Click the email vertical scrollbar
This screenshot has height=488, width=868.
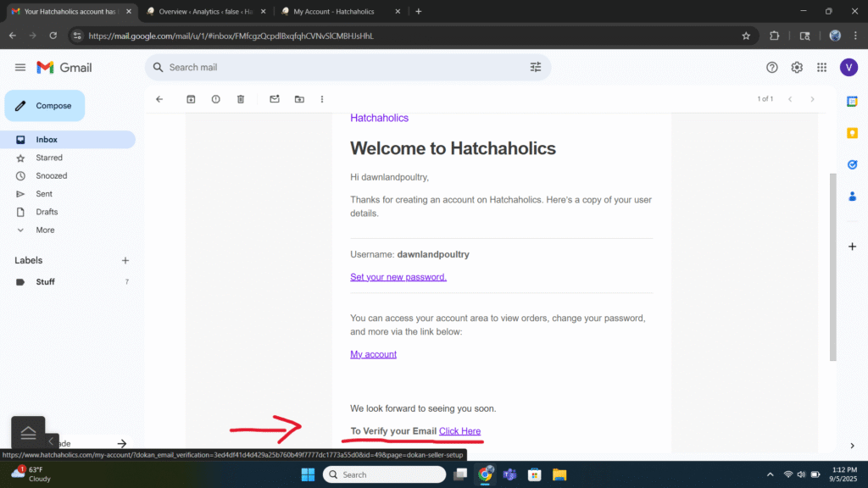click(x=832, y=267)
